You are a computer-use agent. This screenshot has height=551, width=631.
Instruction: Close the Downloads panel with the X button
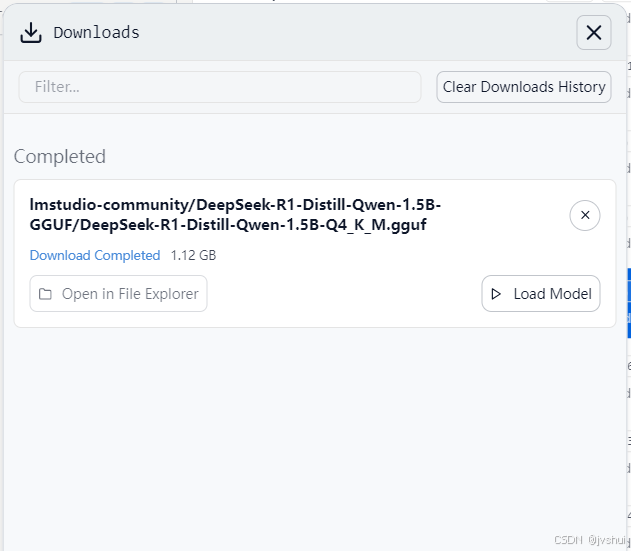(594, 33)
